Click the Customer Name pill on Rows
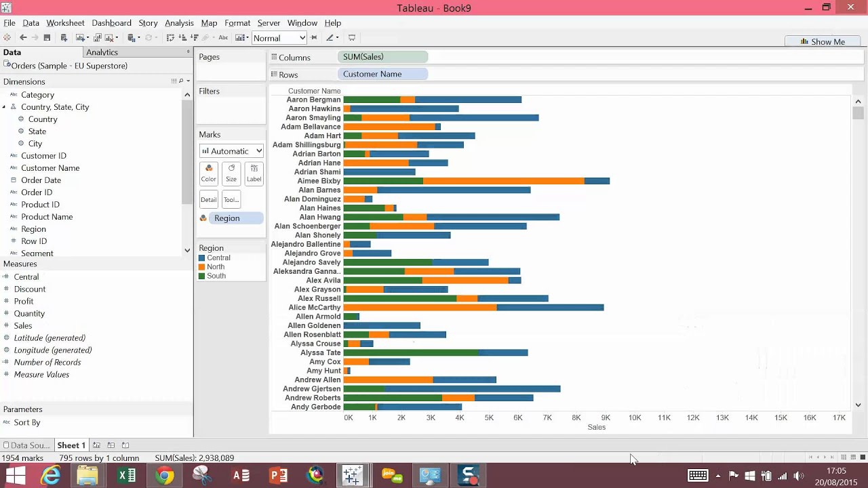This screenshot has height=488, width=868. click(382, 74)
